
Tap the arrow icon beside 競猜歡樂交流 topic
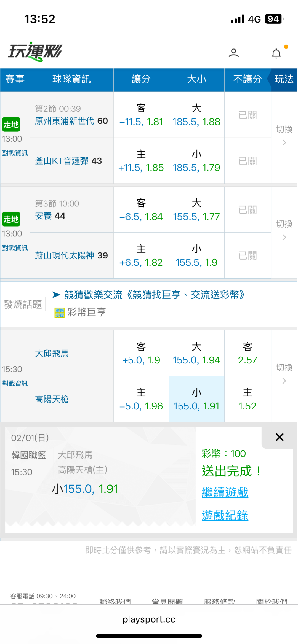point(56,295)
